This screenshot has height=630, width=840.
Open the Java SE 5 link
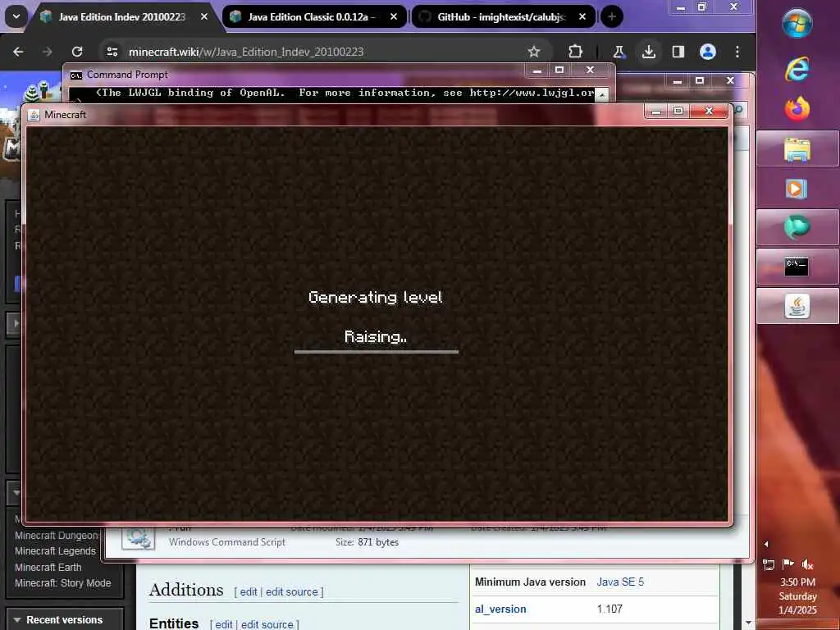pyautogui.click(x=620, y=582)
